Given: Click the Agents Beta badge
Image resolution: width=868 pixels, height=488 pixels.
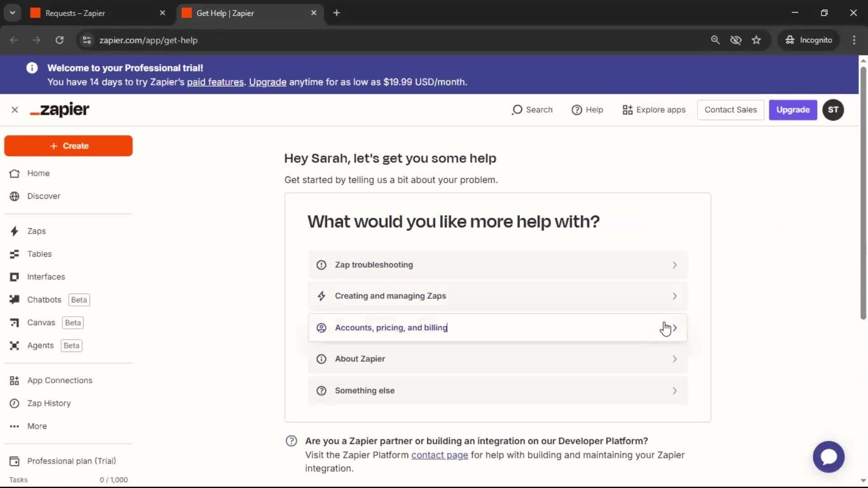Looking at the screenshot, I should (x=71, y=346).
